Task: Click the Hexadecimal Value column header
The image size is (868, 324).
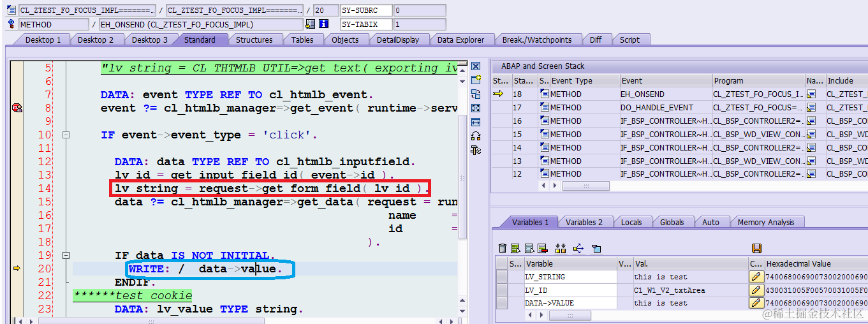Action: tap(816, 263)
